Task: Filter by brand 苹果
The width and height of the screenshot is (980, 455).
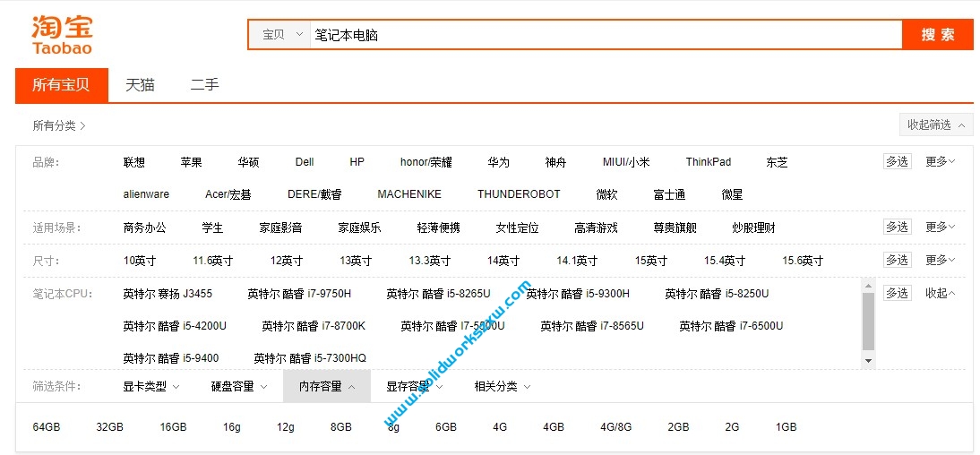Action: tap(191, 162)
